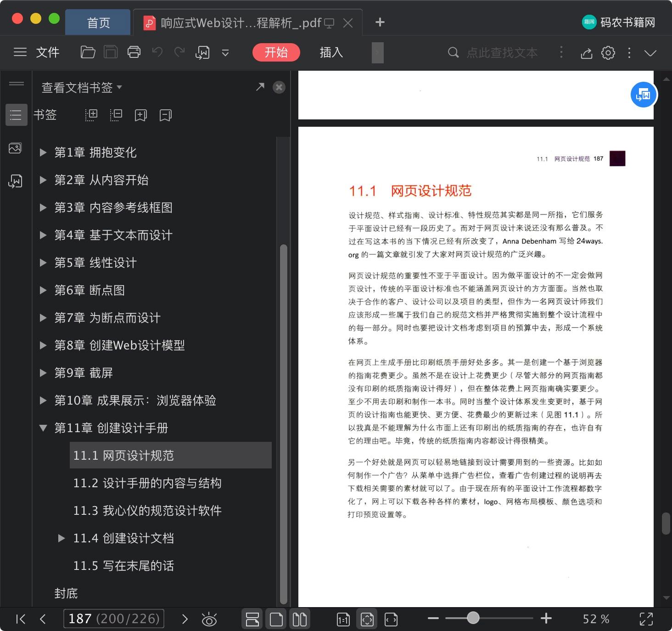The width and height of the screenshot is (672, 631).
Task: Toggle eye protection mode icon
Action: (209, 620)
